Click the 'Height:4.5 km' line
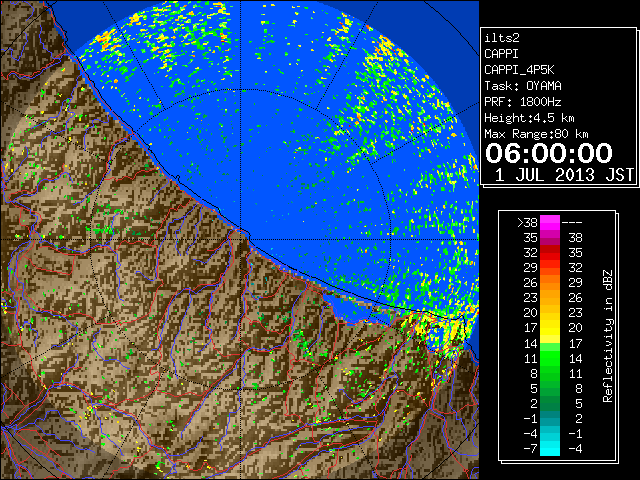The width and height of the screenshot is (640, 480). click(x=529, y=118)
